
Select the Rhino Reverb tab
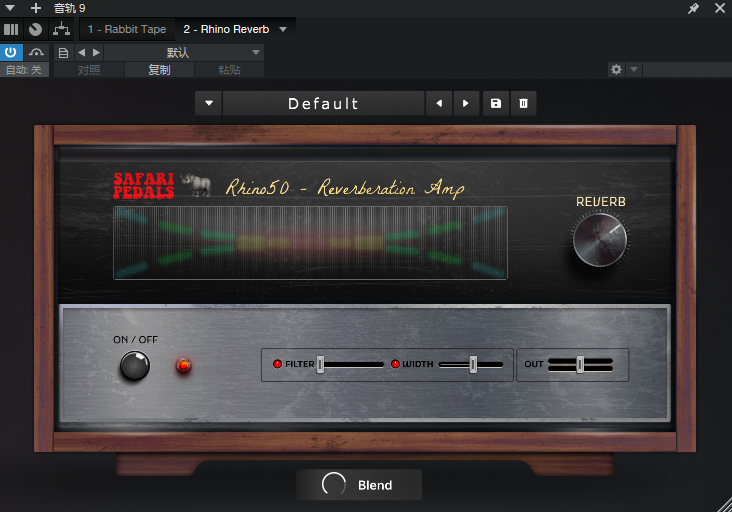tap(226, 29)
